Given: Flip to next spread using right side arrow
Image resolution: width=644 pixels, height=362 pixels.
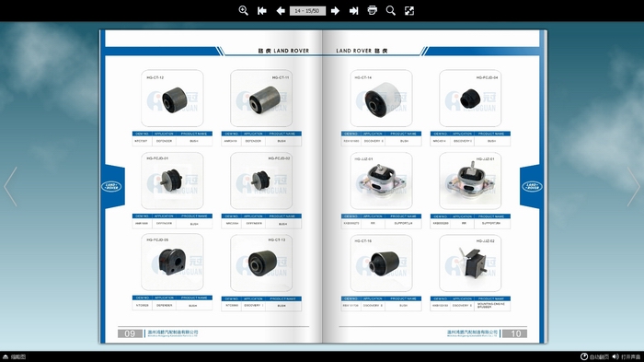Looking at the screenshot, I should [x=633, y=186].
